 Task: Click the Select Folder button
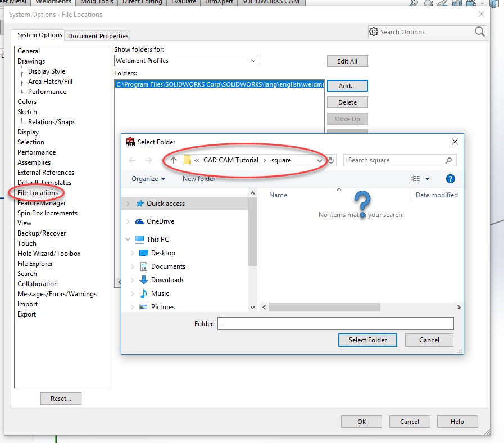click(x=367, y=340)
